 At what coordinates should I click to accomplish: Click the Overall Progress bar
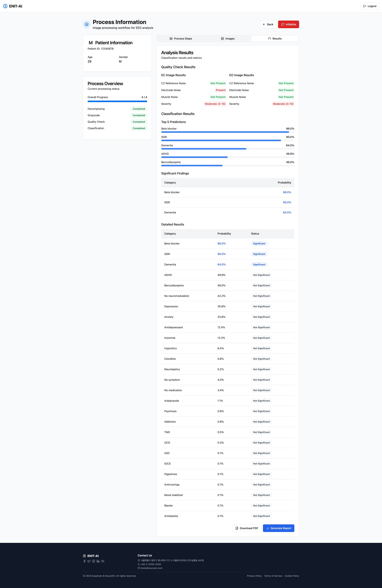click(x=117, y=101)
